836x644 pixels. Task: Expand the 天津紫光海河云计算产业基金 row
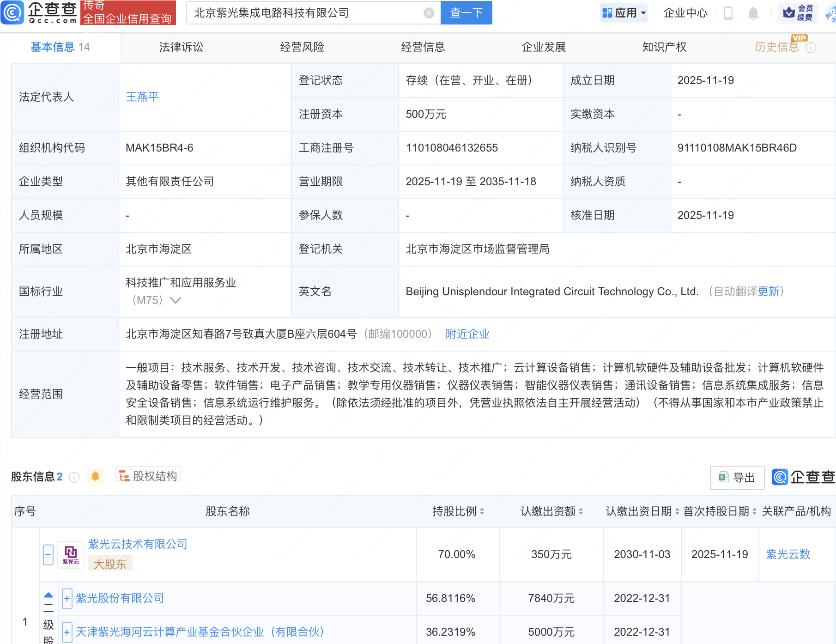(x=67, y=632)
